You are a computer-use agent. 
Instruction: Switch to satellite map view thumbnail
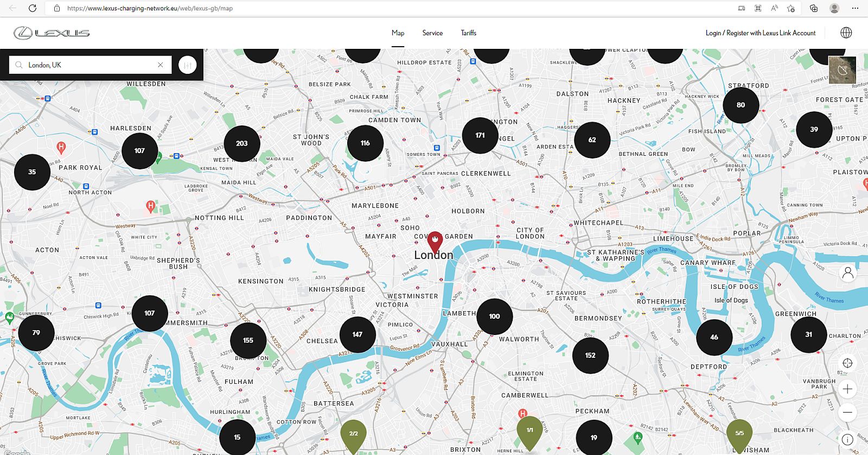[x=842, y=69]
